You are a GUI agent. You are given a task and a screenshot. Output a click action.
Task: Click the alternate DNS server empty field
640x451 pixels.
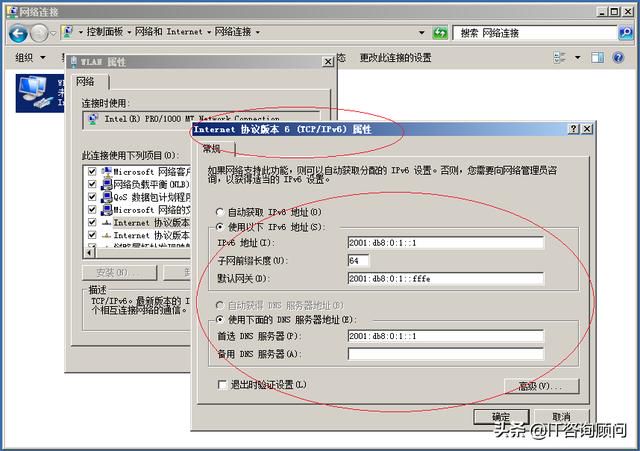pos(445,354)
